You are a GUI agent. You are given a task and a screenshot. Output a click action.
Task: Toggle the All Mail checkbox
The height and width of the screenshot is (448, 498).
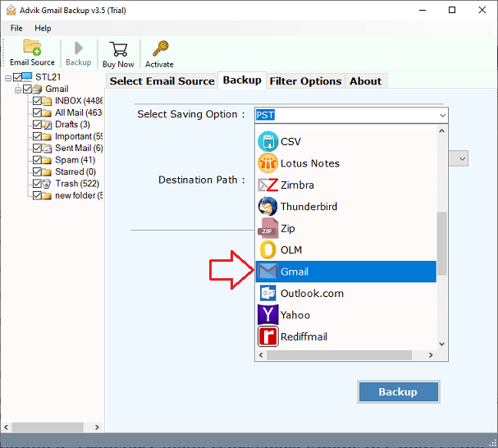37,112
